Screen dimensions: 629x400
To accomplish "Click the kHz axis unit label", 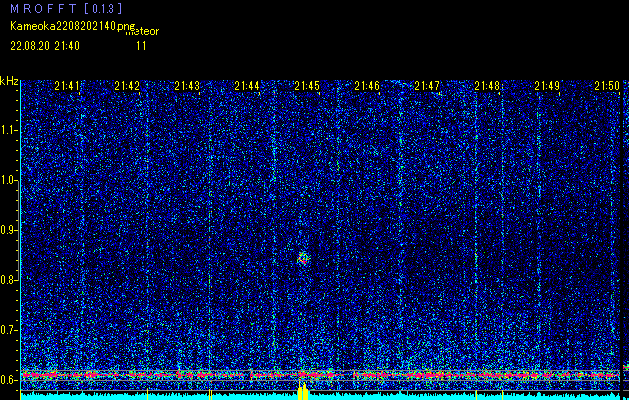I will pyautogui.click(x=9, y=81).
